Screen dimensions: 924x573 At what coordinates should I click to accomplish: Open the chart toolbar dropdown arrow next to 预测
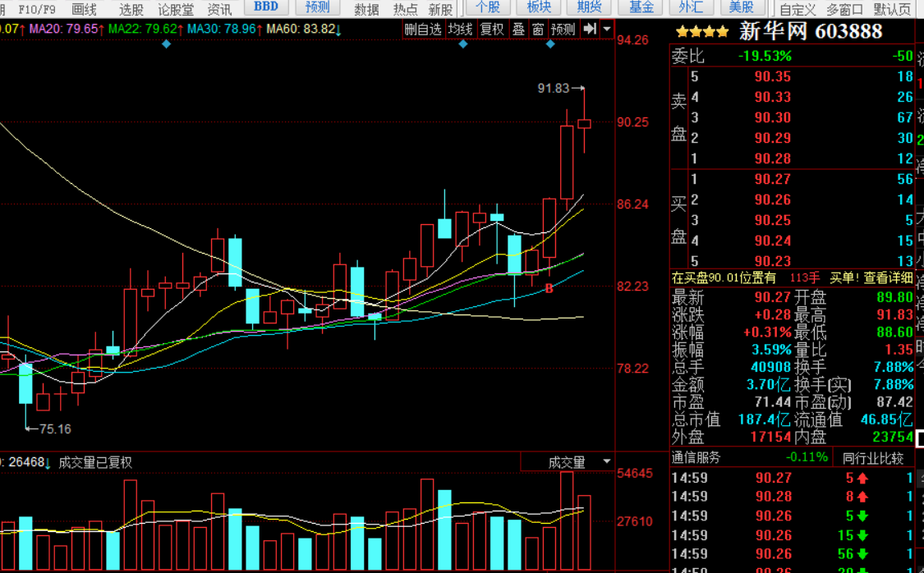pyautogui.click(x=607, y=29)
